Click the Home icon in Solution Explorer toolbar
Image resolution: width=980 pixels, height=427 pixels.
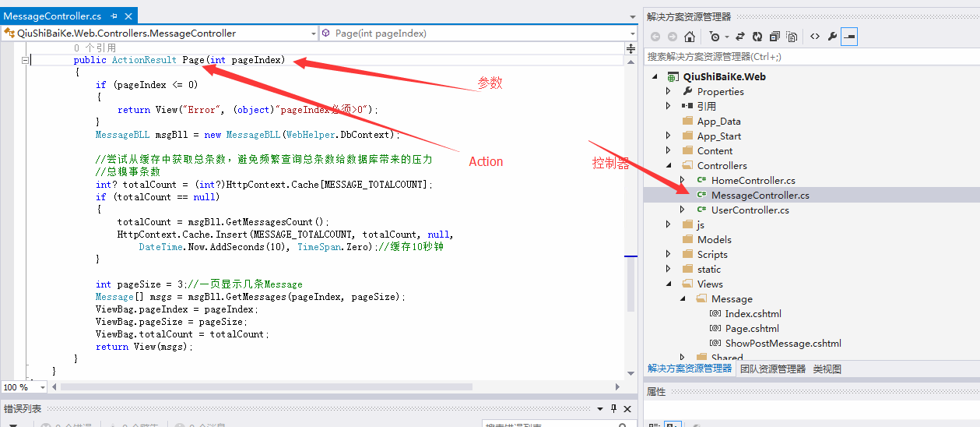pos(690,37)
